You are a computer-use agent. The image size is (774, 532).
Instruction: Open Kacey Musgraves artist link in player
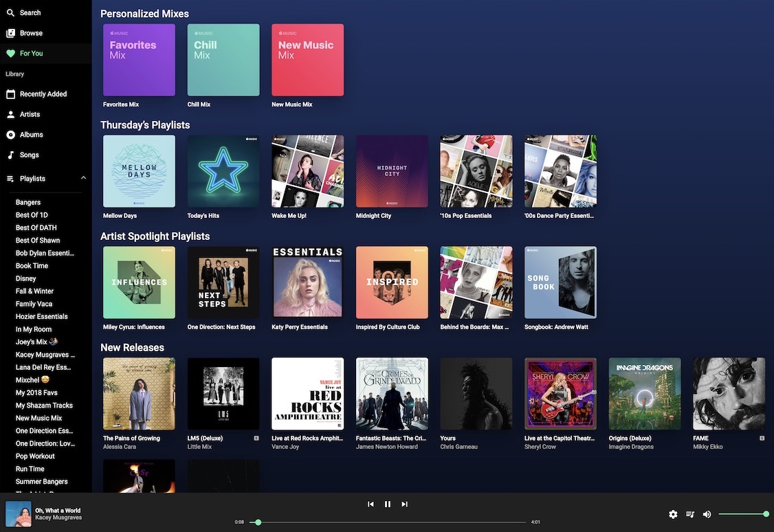click(58, 518)
